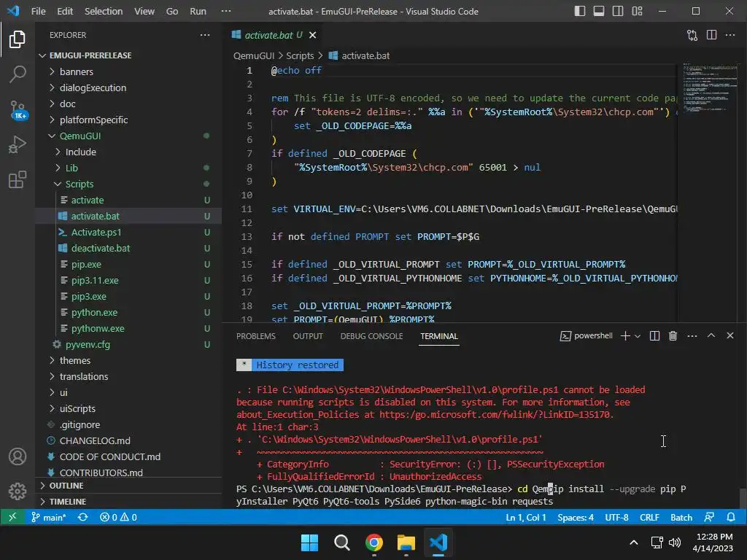Open CHANGELOG.md file

[x=128, y=441]
